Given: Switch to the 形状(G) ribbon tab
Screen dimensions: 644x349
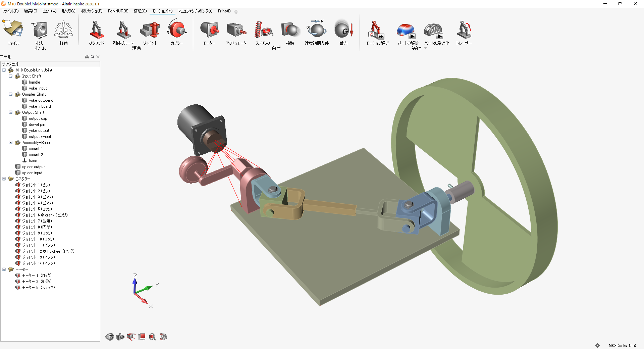Looking at the screenshot, I should point(68,11).
